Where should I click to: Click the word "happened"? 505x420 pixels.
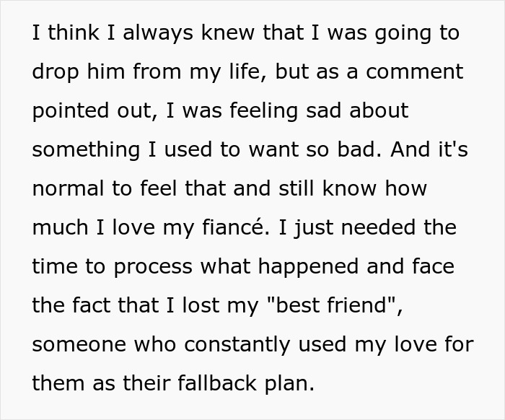(308, 266)
